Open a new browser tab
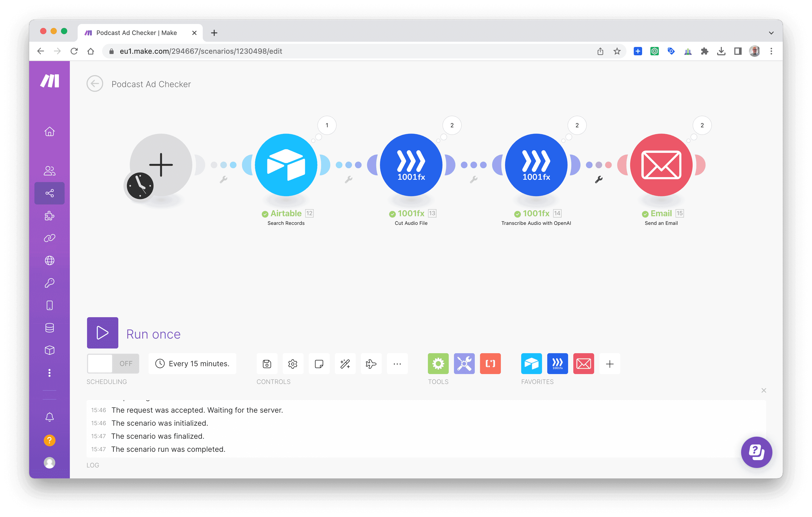This screenshot has height=517, width=812. [214, 33]
